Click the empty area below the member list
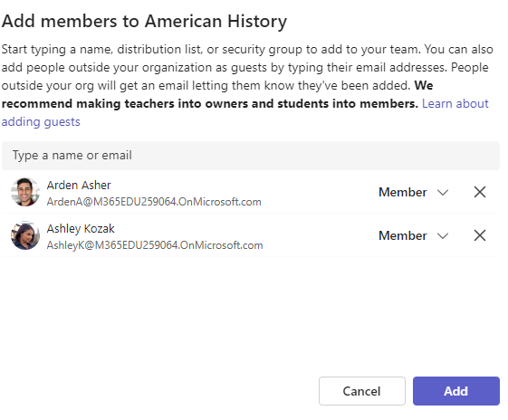Image resolution: width=508 pixels, height=420 pixels. tap(251, 316)
